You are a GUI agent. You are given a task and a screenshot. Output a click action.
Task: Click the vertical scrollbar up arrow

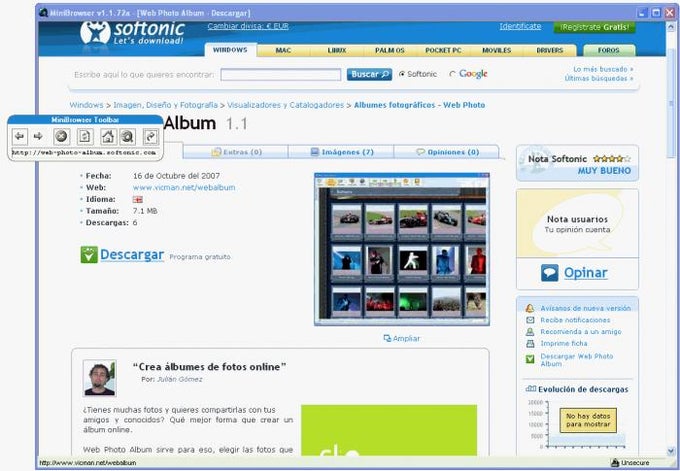pyautogui.click(x=671, y=26)
